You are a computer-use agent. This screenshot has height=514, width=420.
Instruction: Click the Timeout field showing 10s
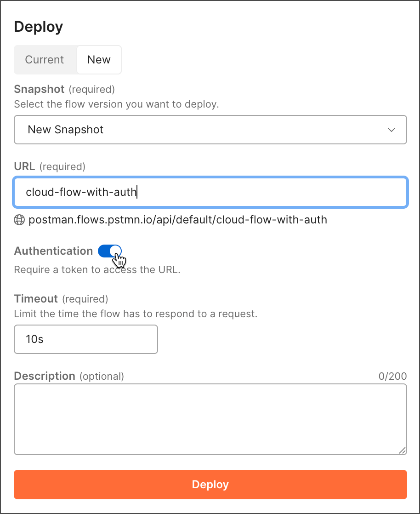click(x=85, y=339)
